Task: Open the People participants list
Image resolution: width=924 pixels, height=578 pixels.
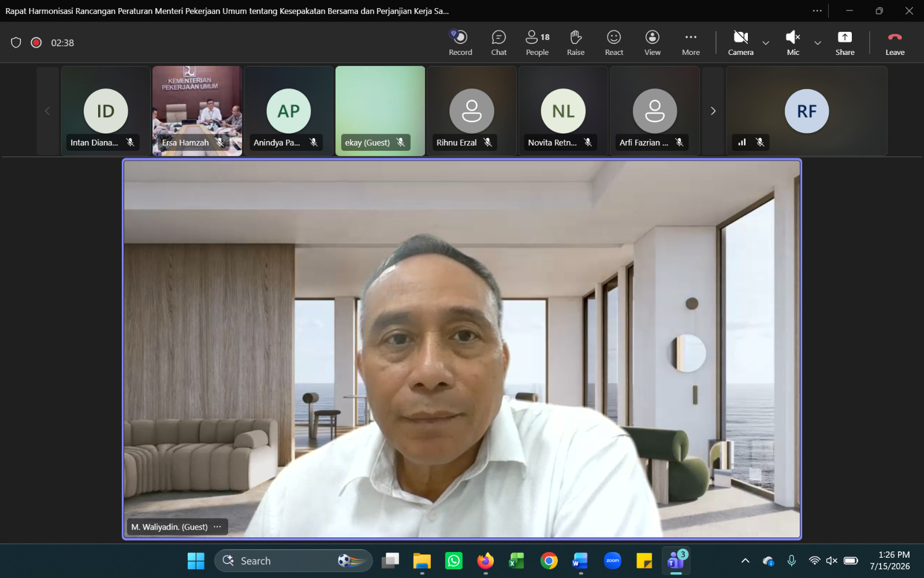Action: pos(537,43)
